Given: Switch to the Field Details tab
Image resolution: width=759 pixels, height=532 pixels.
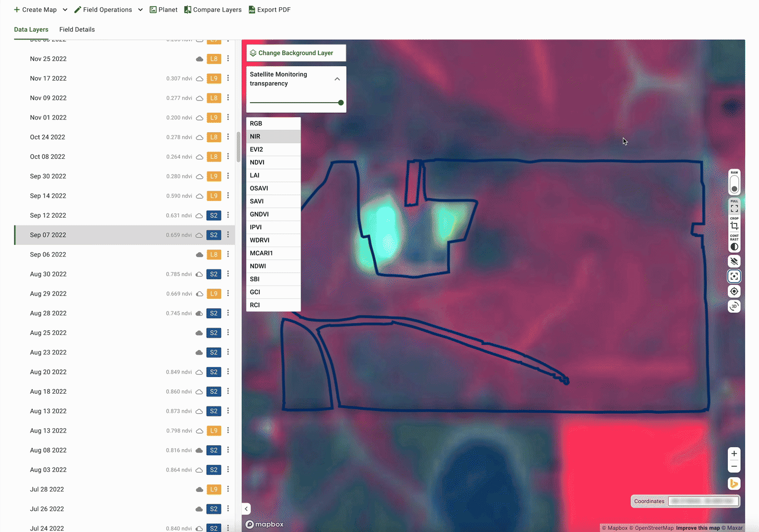Looking at the screenshot, I should coord(77,29).
